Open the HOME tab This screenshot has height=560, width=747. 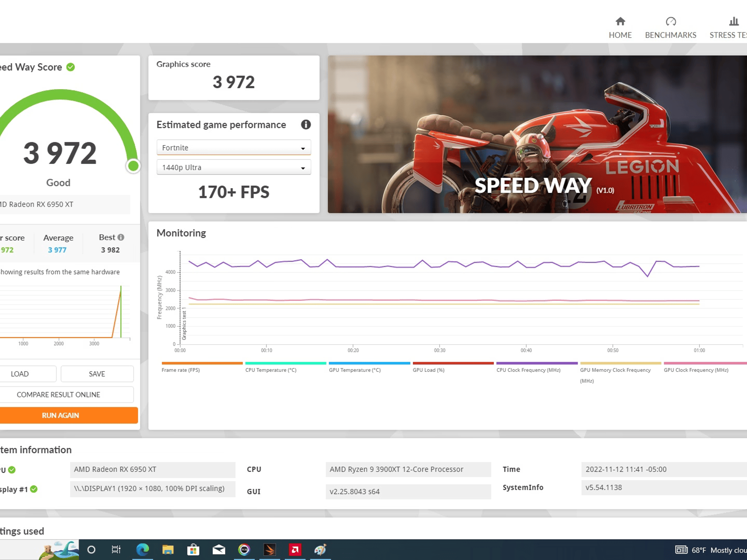[x=620, y=28]
